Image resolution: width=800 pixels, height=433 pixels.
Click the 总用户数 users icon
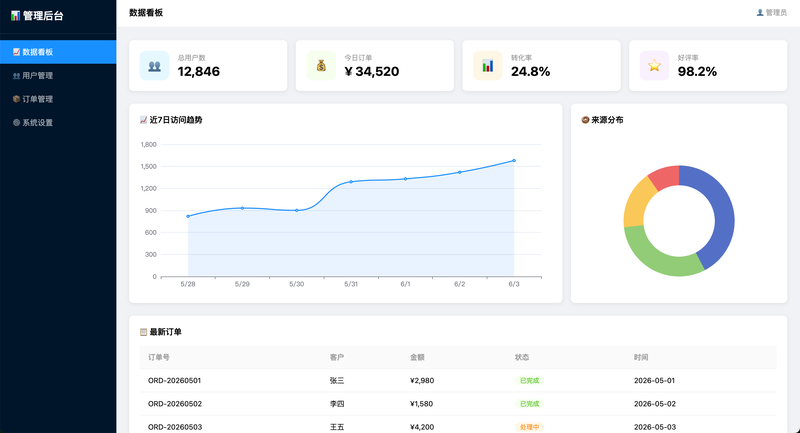[154, 66]
